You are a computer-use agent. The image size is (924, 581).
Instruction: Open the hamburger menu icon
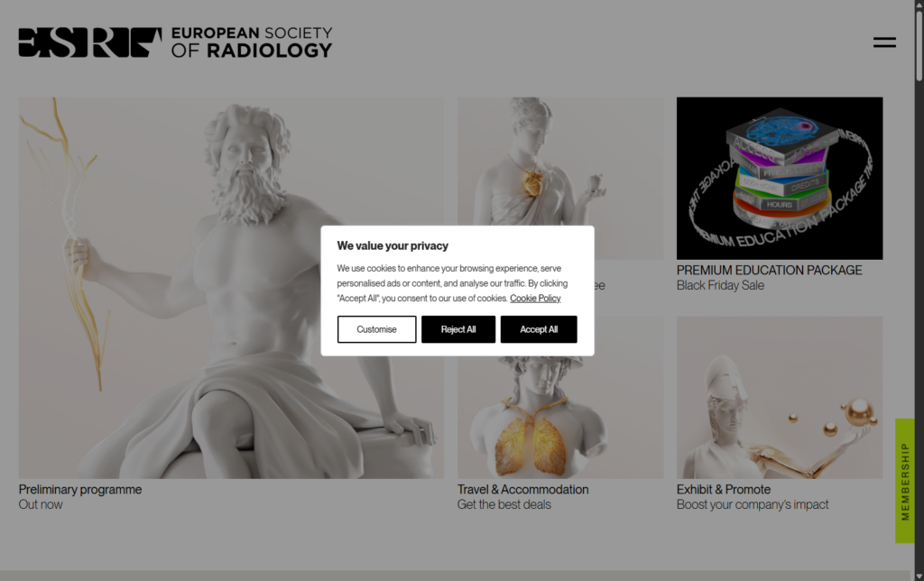tap(884, 42)
